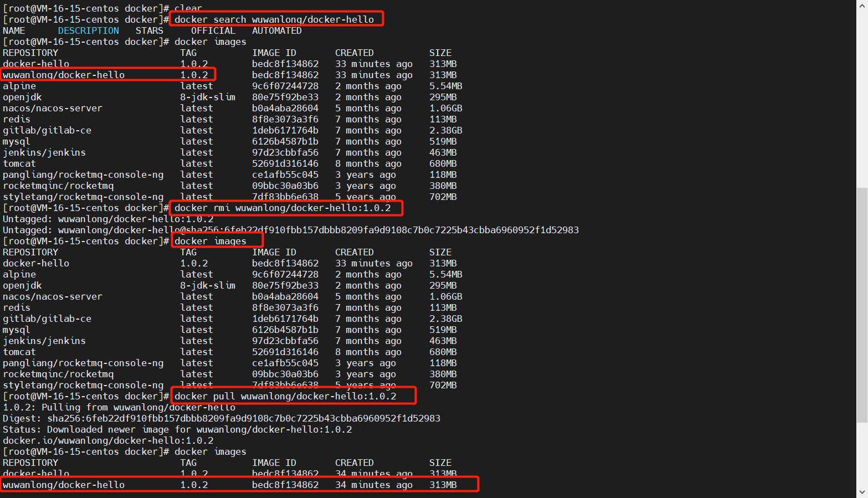Click the CREATED header just below the 'docker pull' output
This screenshot has height=498, width=868.
pos(355,463)
